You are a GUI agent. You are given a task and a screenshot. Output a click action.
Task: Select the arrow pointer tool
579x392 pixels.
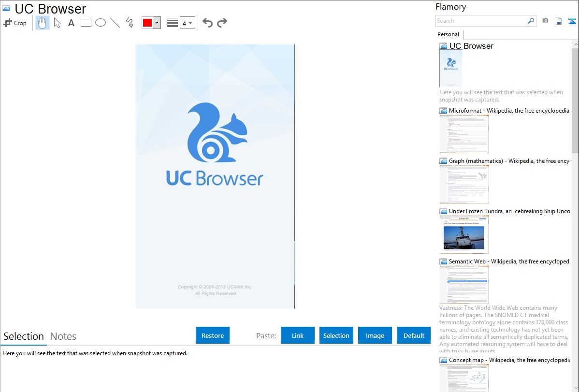click(57, 23)
